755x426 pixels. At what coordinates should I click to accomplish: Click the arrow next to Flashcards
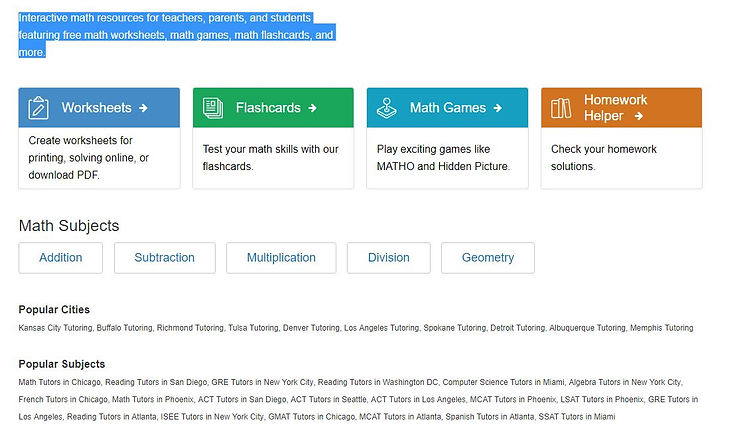[x=312, y=108]
